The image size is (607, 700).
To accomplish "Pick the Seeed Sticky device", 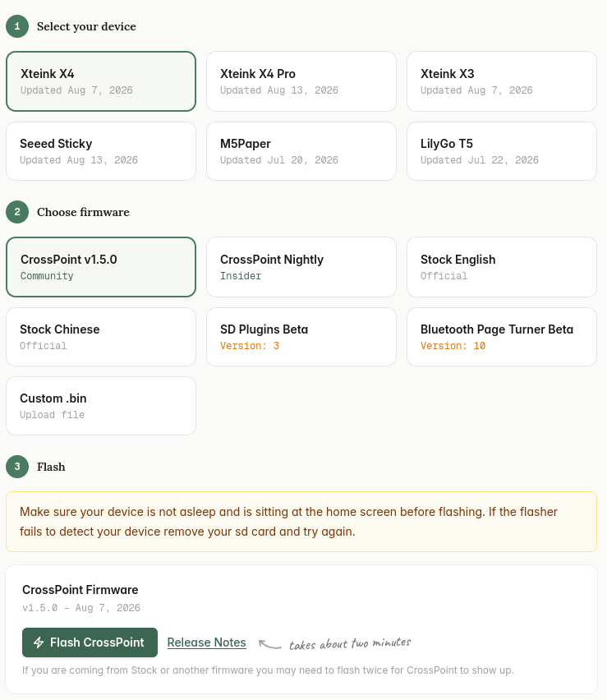I will click(101, 151).
